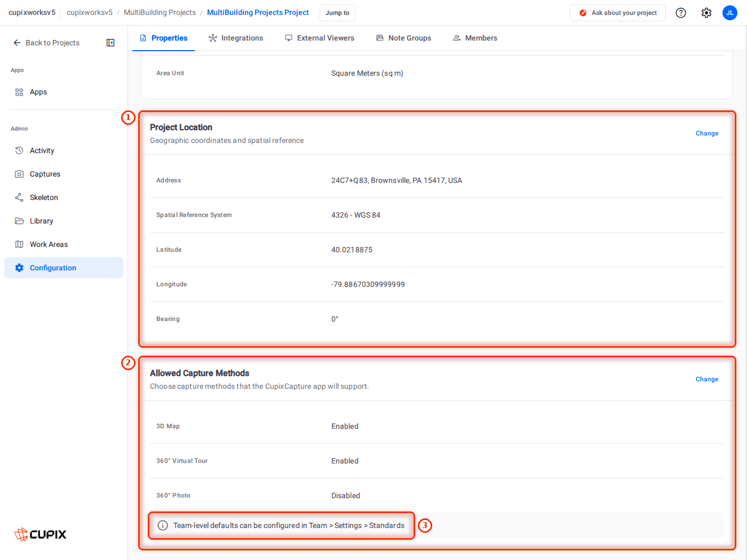The height and width of the screenshot is (560, 747).
Task: Click Ask about your project button
Action: tap(618, 13)
